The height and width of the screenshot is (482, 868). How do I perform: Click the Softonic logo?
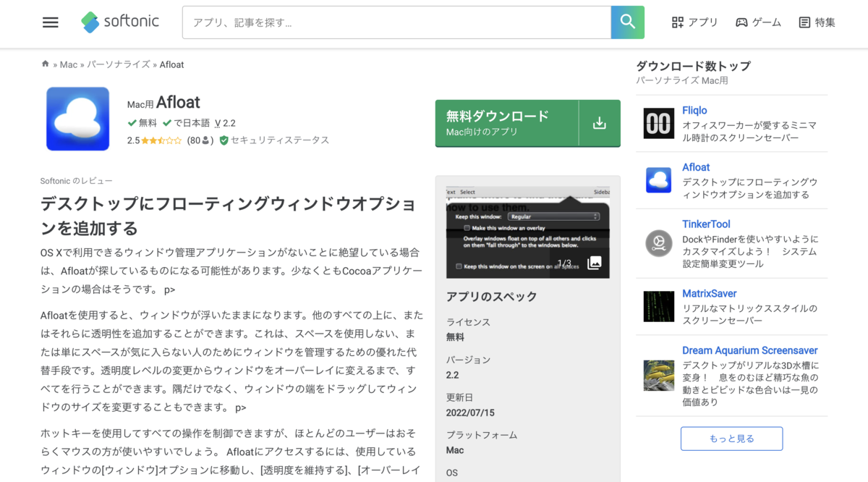pyautogui.click(x=119, y=22)
